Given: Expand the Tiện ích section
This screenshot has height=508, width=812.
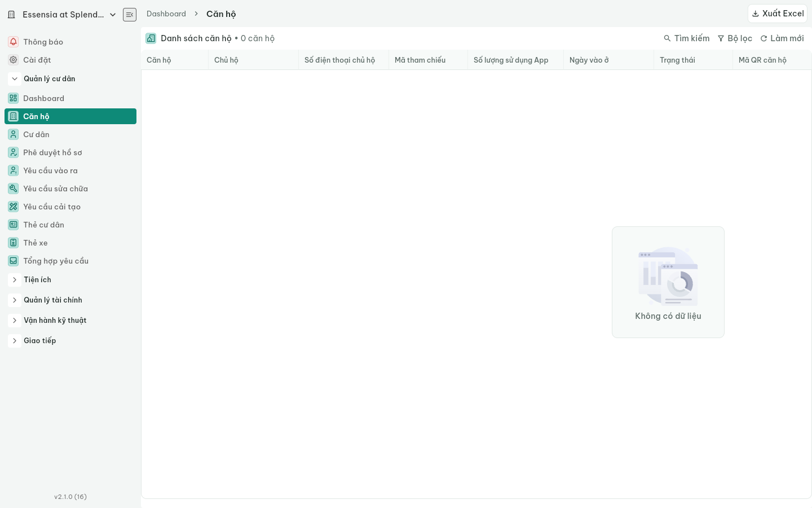Looking at the screenshot, I should (x=15, y=280).
